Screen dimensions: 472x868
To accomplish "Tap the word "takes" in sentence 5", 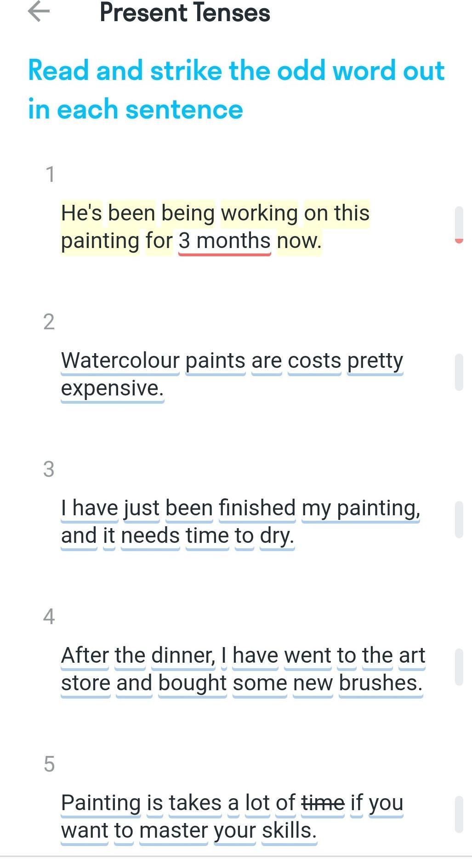I will (195, 803).
